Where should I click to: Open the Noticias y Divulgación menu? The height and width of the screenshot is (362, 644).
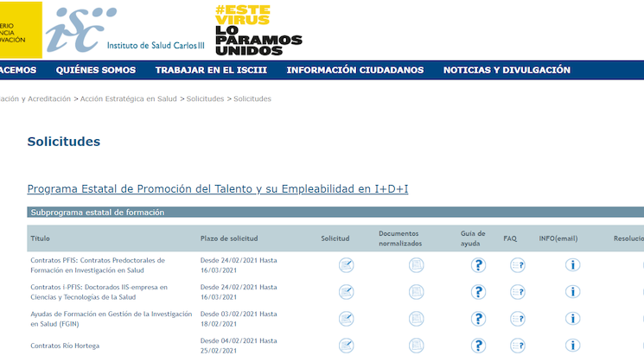coord(507,70)
